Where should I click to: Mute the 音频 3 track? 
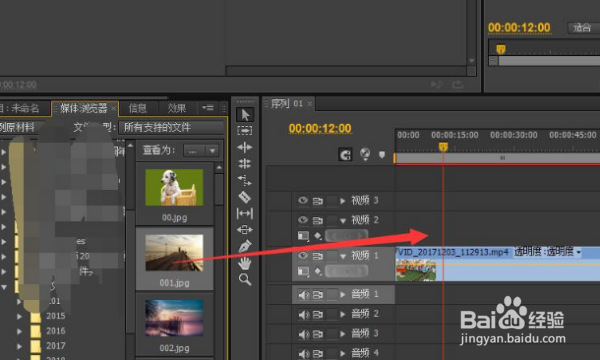(x=304, y=334)
